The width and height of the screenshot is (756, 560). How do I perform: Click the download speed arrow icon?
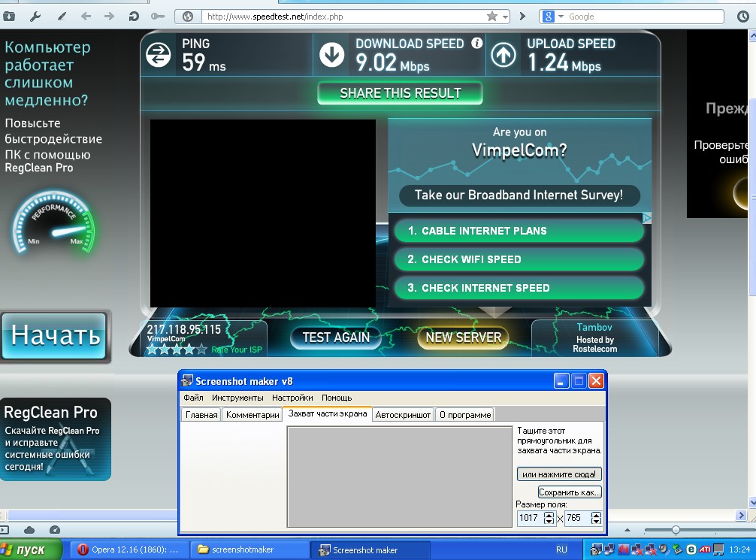[x=331, y=55]
